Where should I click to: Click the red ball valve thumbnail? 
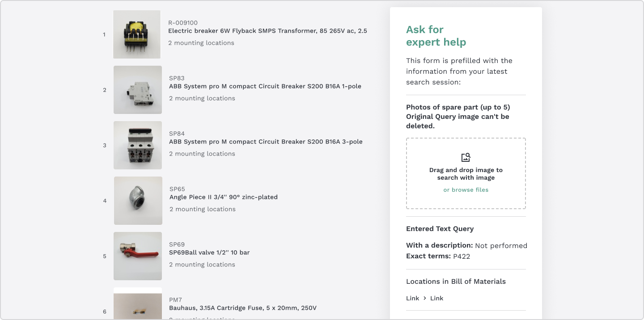138,256
